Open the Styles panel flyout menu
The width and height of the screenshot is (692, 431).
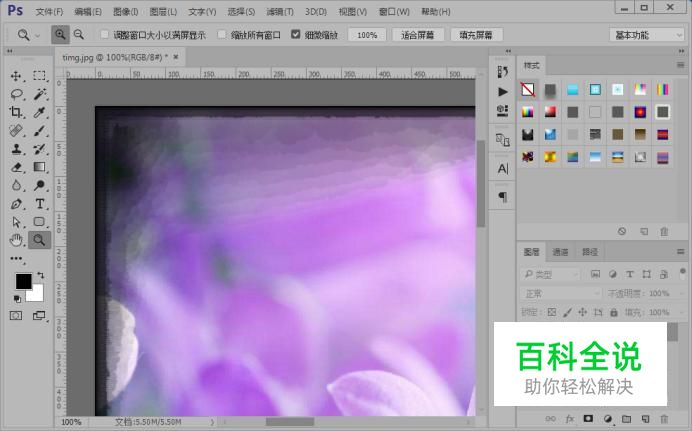(681, 65)
